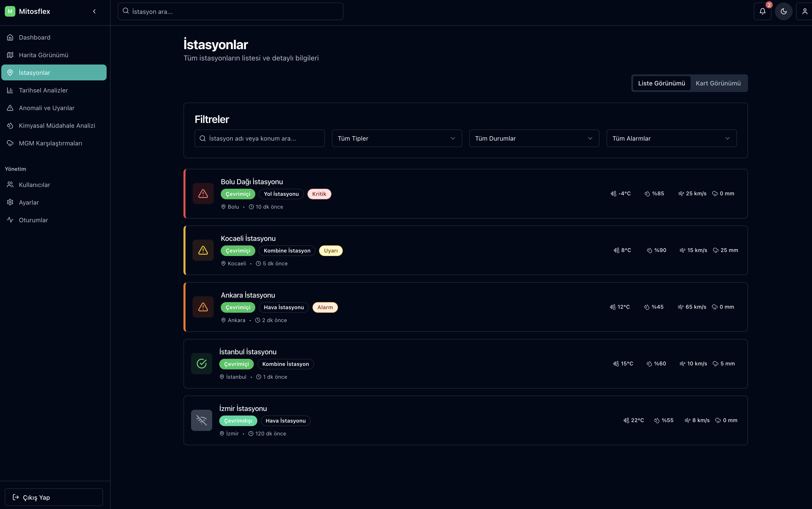Open Anomali ve Uyarılar menu item
Screen dimensions: 812x509
click(x=46, y=108)
